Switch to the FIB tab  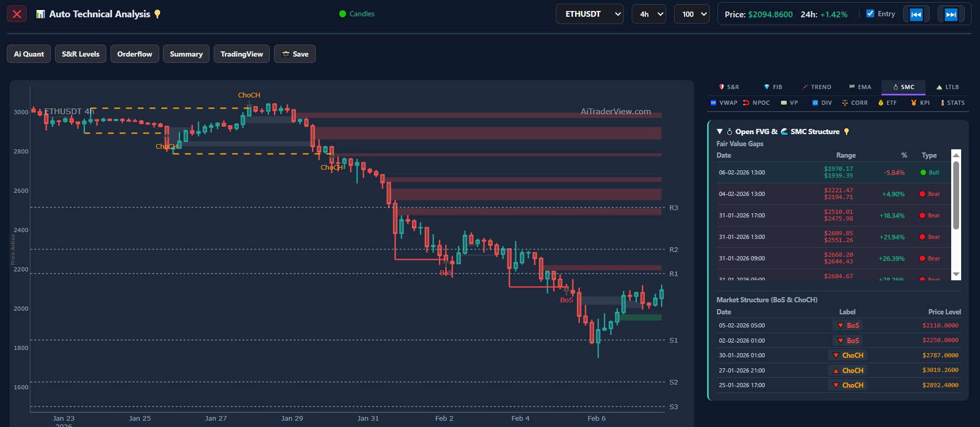[773, 87]
